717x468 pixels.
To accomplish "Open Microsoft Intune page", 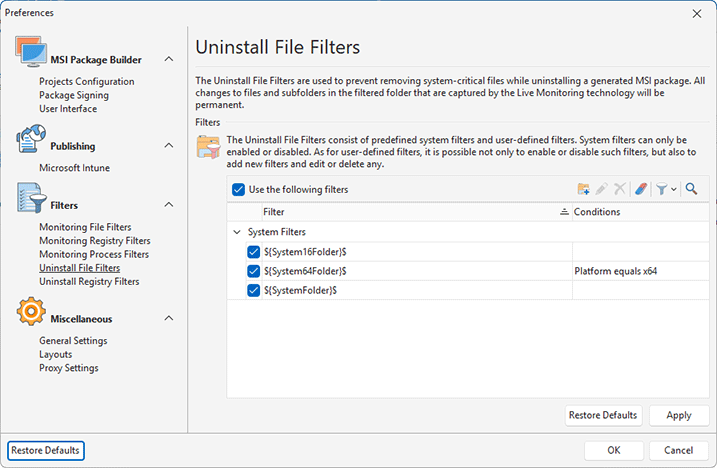I will [75, 168].
